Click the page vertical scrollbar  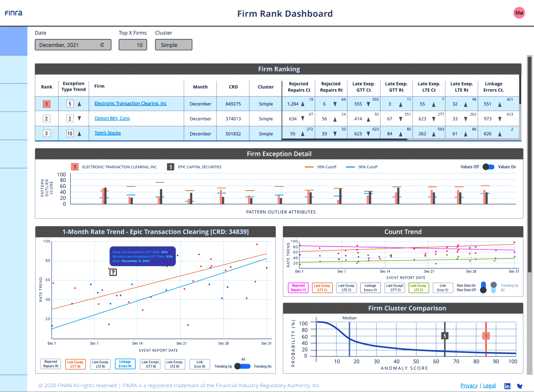(x=529, y=164)
